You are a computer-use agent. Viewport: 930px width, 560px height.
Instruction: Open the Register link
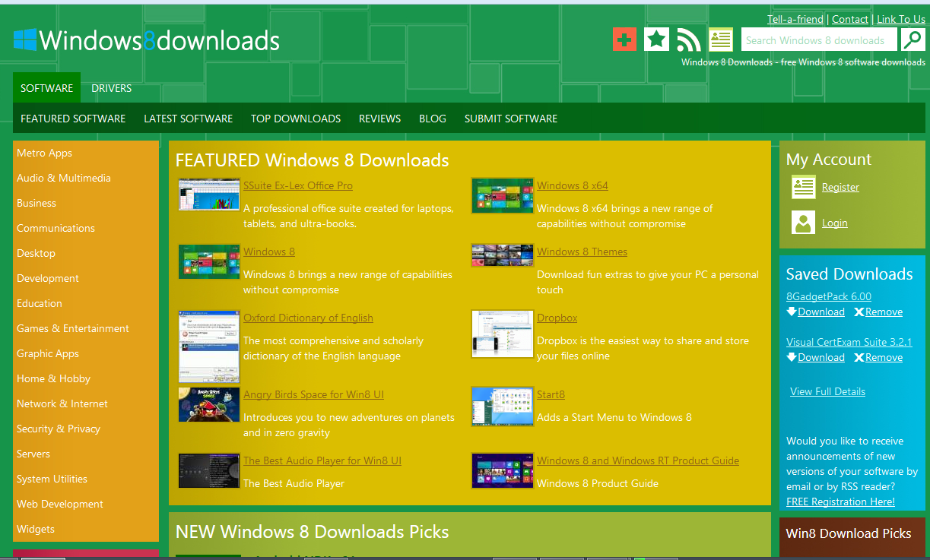coord(840,187)
